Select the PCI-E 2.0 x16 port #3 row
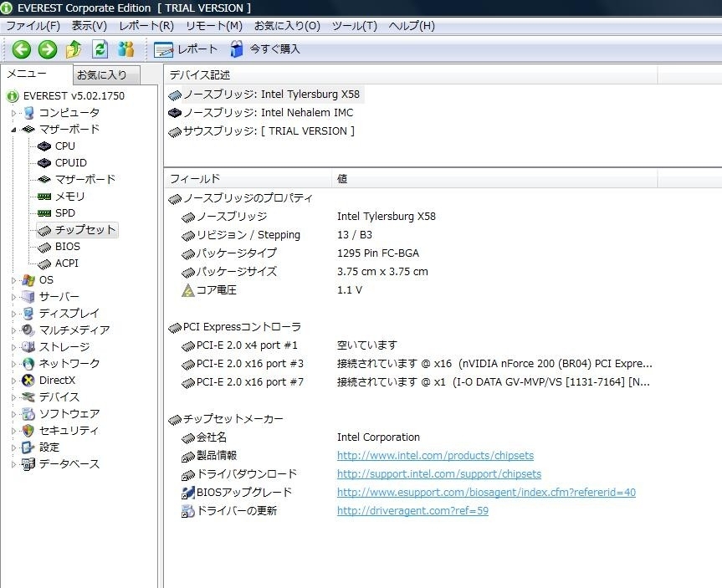Image resolution: width=722 pixels, height=588 pixels. click(x=417, y=364)
